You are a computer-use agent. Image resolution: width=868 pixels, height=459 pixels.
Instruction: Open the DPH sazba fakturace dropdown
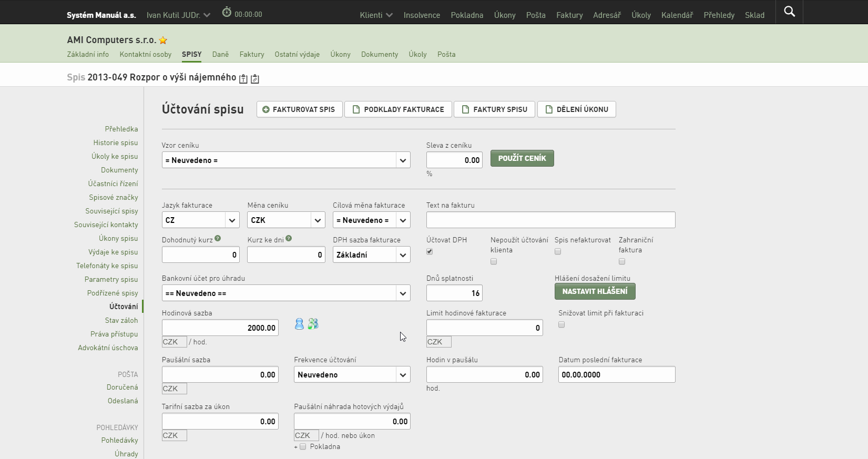(x=372, y=254)
